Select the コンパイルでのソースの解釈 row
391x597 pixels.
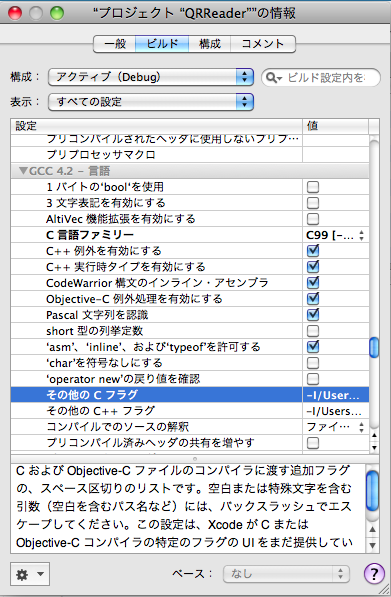[x=190, y=427]
